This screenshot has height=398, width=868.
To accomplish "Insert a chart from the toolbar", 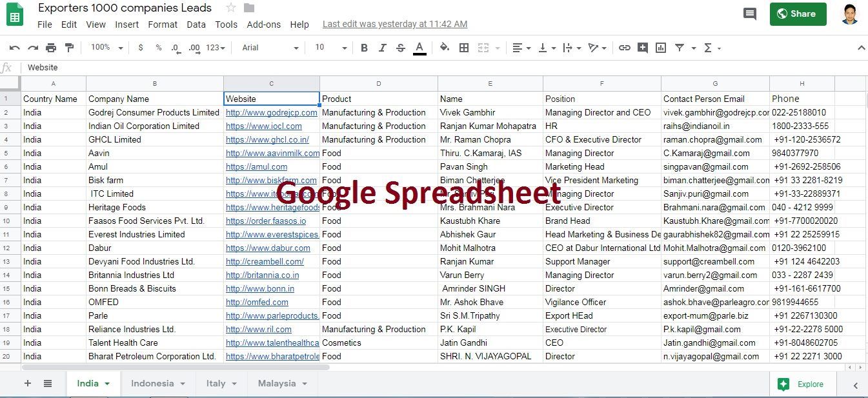I will pos(660,48).
